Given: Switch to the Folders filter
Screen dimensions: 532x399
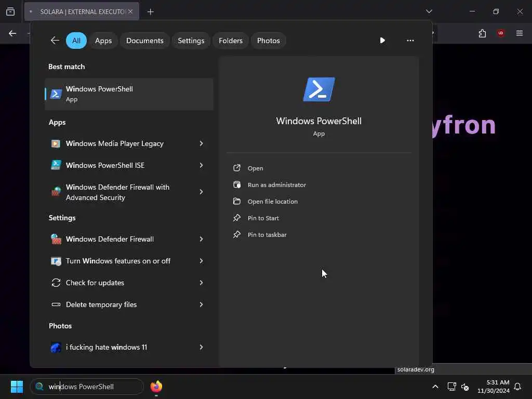Looking at the screenshot, I should point(231,41).
